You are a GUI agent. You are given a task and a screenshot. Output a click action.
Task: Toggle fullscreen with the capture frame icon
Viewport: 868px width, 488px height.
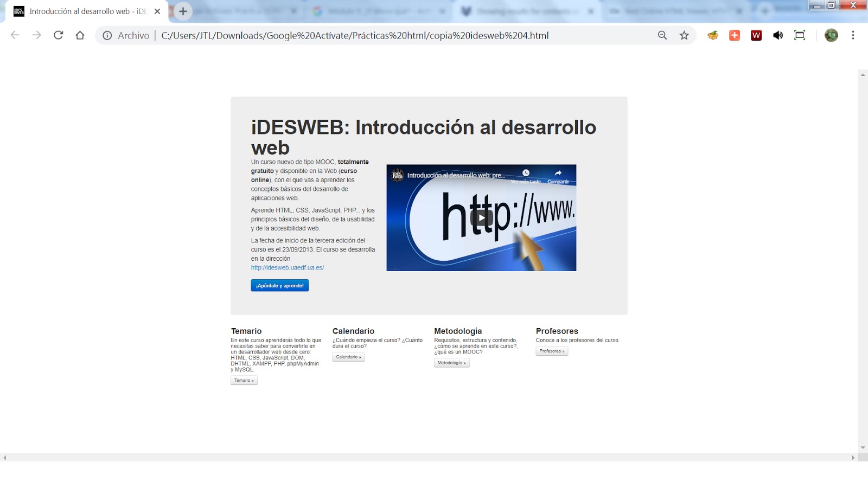coord(799,35)
